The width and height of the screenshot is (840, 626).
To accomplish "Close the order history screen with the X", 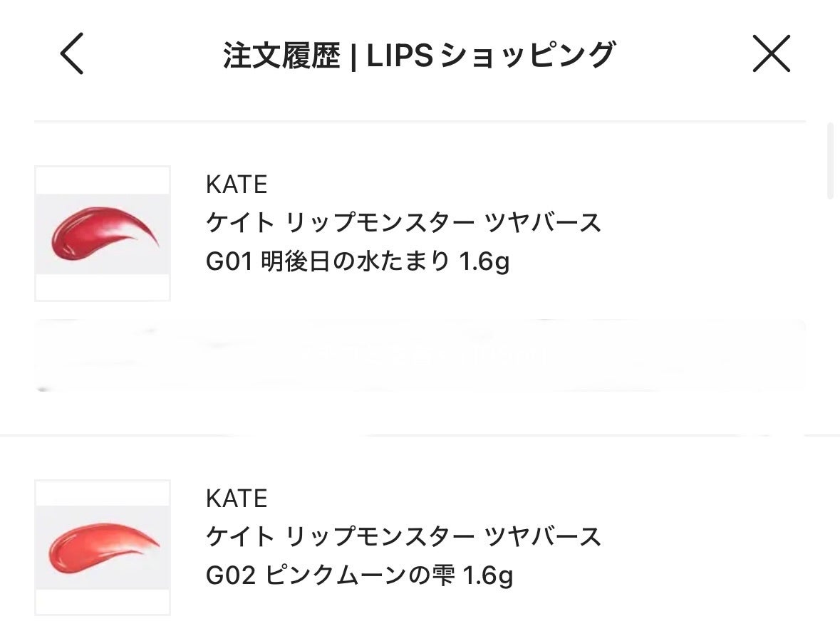I will pyautogui.click(x=772, y=54).
